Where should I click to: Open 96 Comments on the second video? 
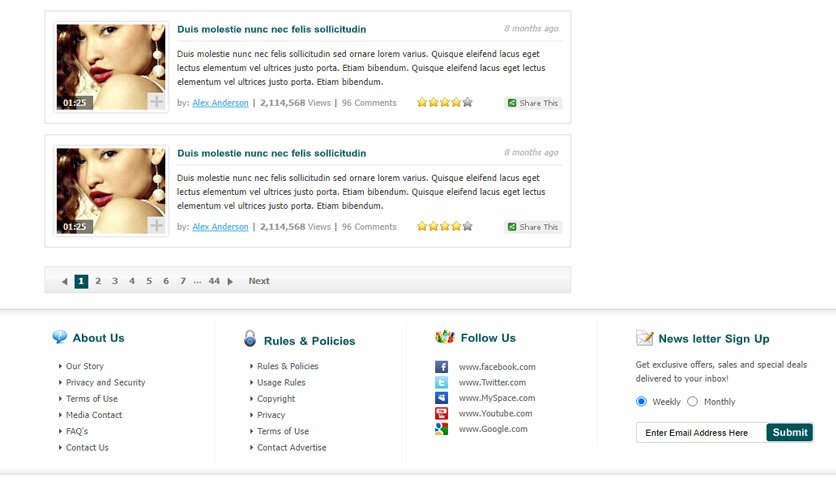coord(369,227)
